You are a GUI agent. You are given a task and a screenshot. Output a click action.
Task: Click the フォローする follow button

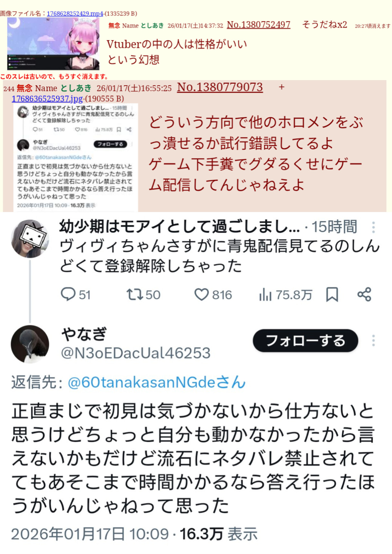pyautogui.click(x=305, y=341)
